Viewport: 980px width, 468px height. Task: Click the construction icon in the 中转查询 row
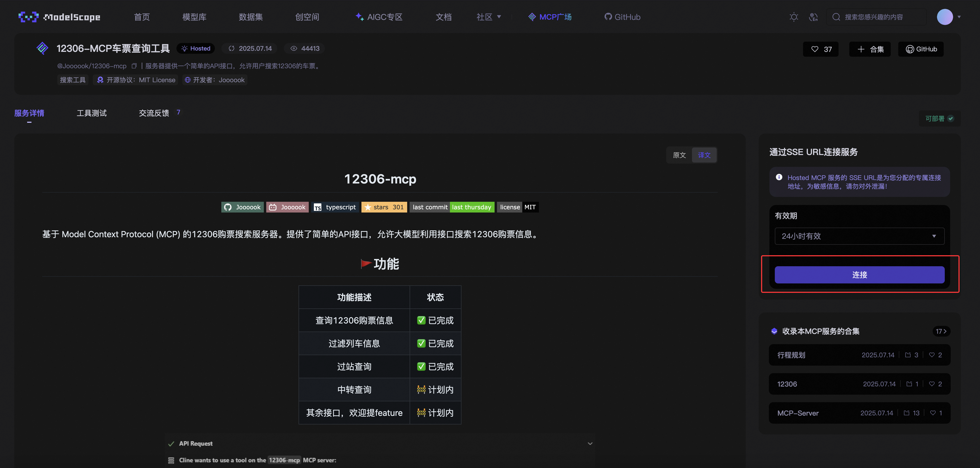coord(421,390)
